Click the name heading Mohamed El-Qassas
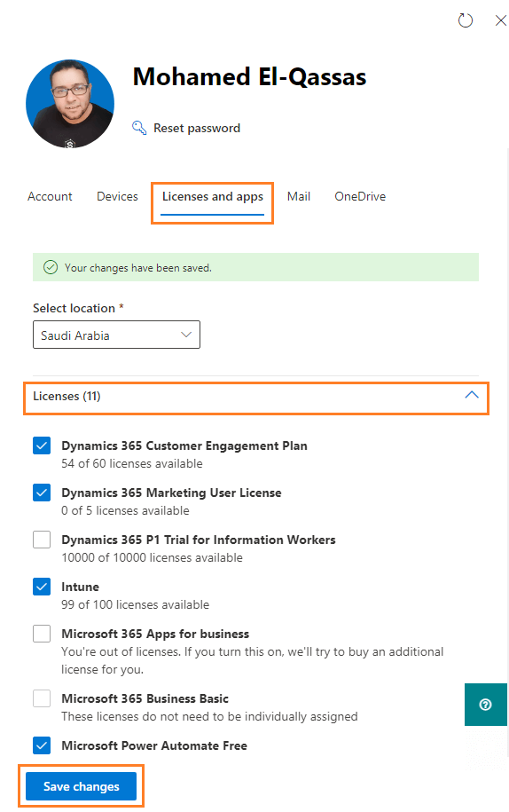The width and height of the screenshot is (509, 812). (249, 77)
